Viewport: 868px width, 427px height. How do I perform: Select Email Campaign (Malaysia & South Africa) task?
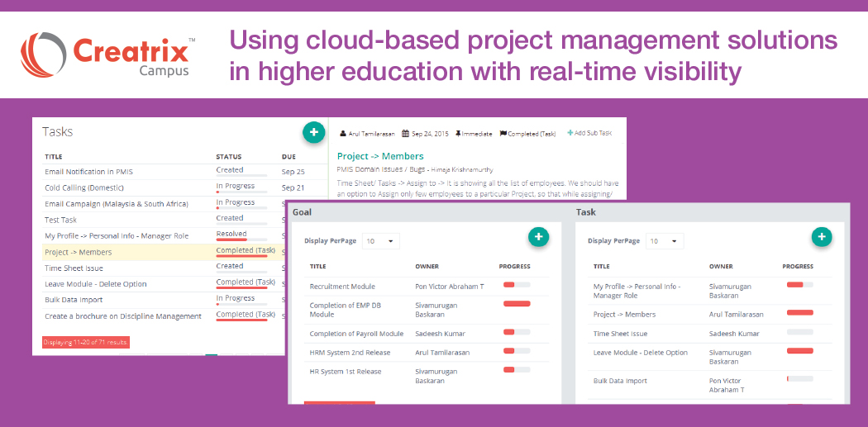coord(117,203)
